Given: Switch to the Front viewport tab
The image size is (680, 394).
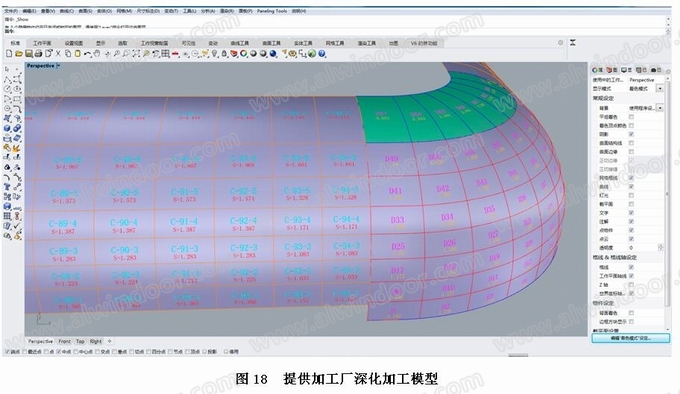Looking at the screenshot, I should pos(65,342).
